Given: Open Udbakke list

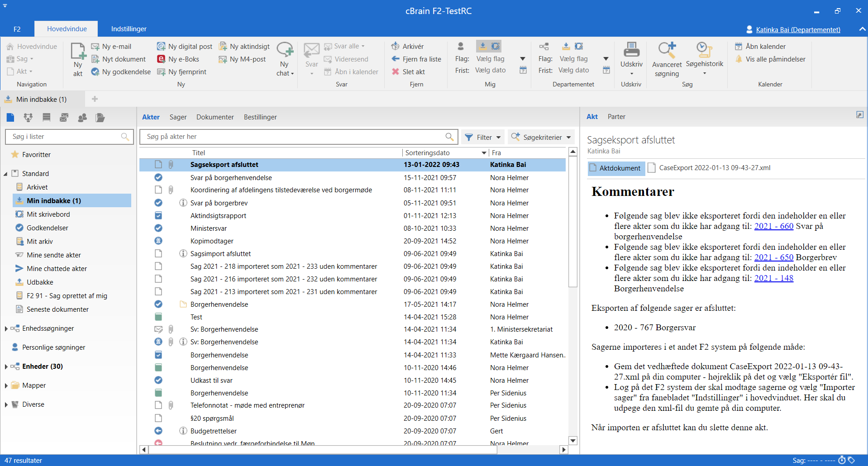Looking at the screenshot, I should 40,282.
